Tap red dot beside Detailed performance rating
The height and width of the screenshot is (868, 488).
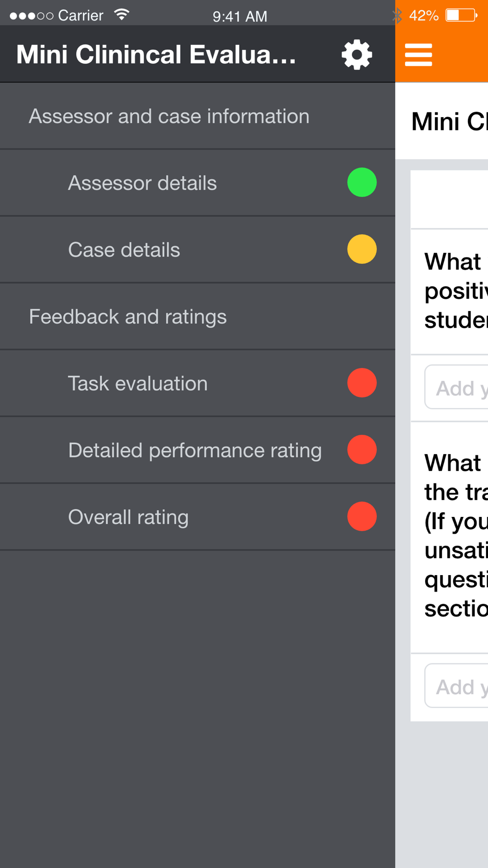(362, 450)
